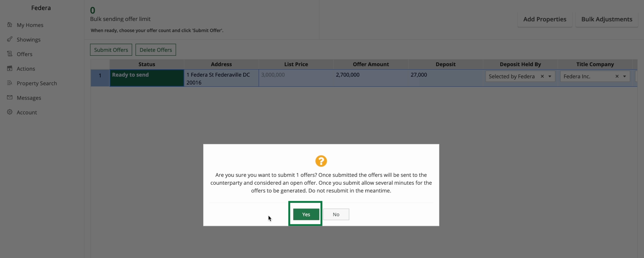The height and width of the screenshot is (258, 644).
Task: Select the 1 Federa St address cell
Action: tap(221, 78)
